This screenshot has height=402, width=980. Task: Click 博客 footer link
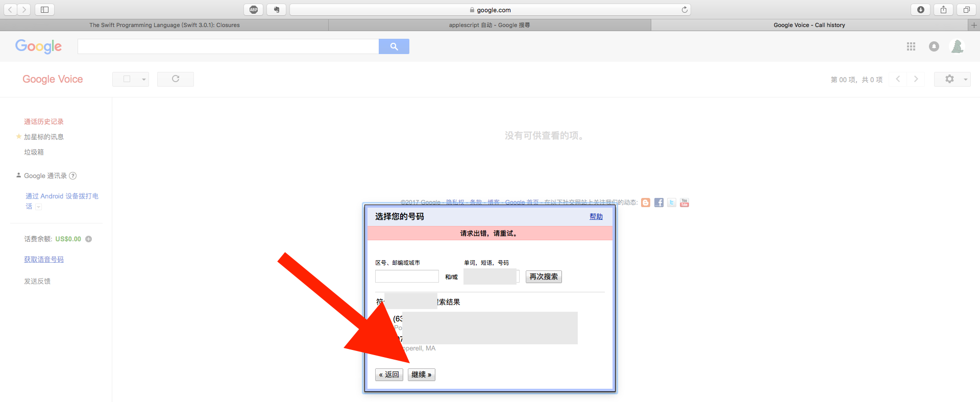(x=494, y=203)
